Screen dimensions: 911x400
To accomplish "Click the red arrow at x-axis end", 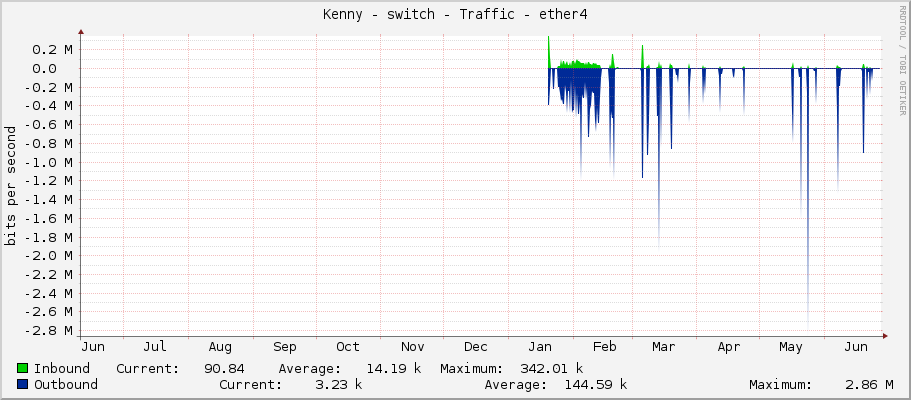I will [885, 335].
